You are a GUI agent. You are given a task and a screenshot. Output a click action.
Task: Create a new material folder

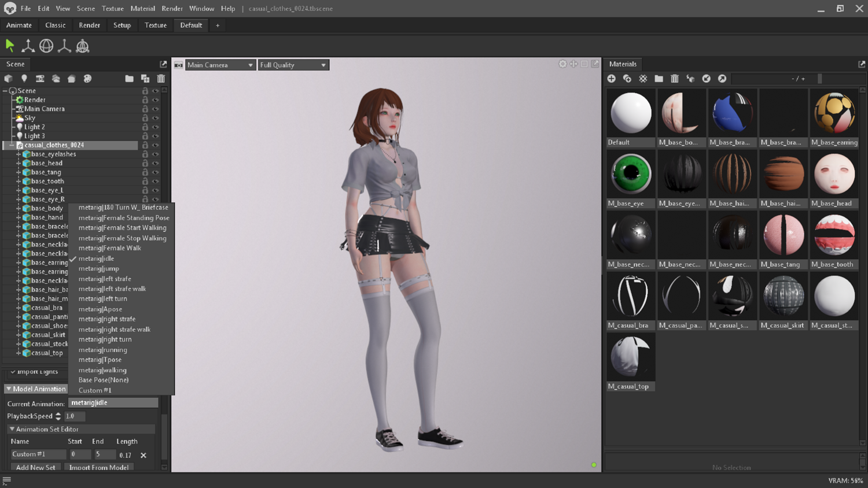coord(659,79)
